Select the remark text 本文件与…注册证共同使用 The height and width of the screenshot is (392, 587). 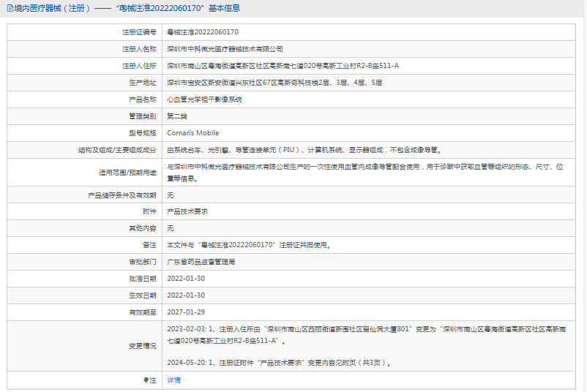point(249,245)
